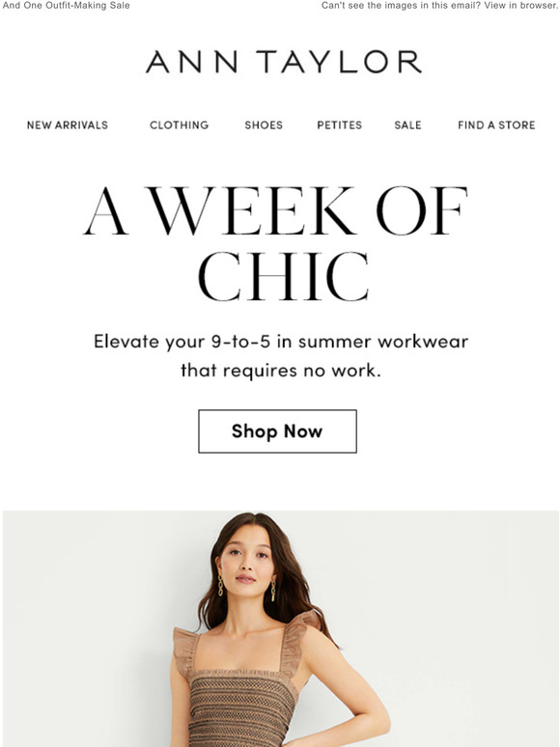Open the New Arrivals menu link
This screenshot has width=560, height=747.
click(68, 125)
